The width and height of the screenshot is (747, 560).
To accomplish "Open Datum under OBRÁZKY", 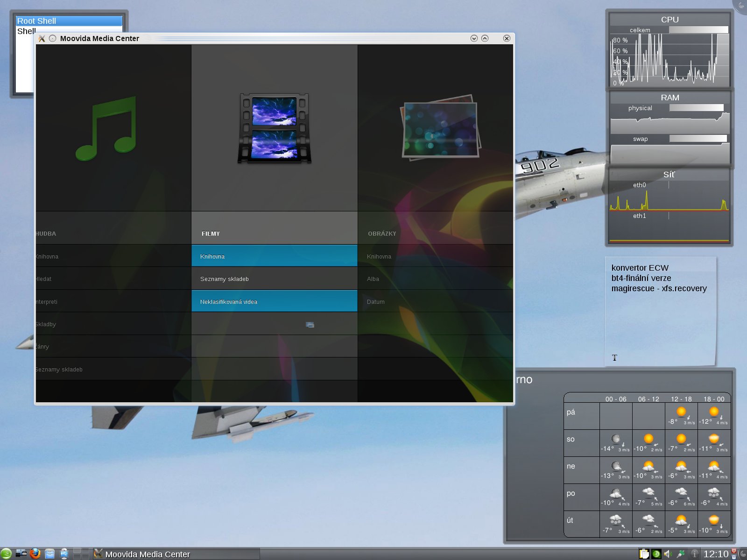I will click(x=435, y=301).
